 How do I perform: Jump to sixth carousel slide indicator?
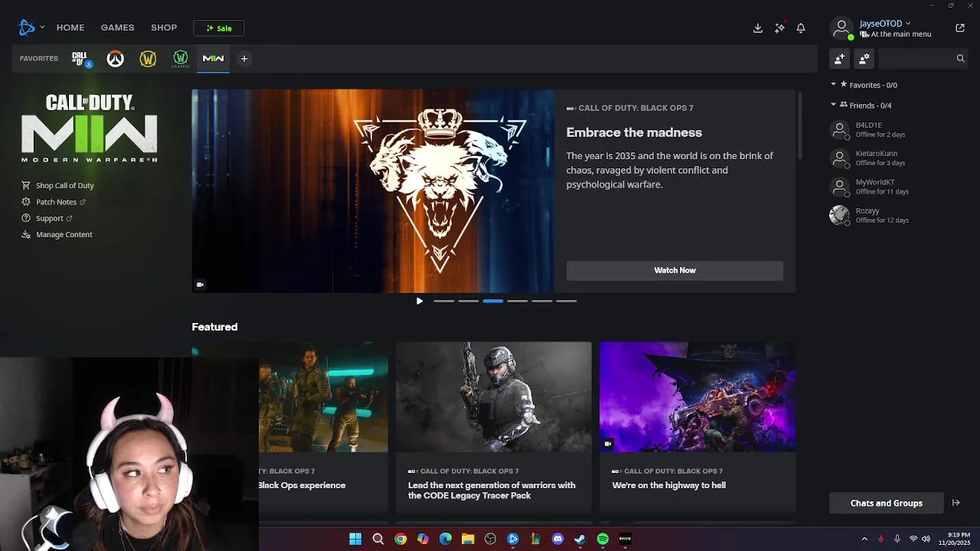tap(567, 301)
